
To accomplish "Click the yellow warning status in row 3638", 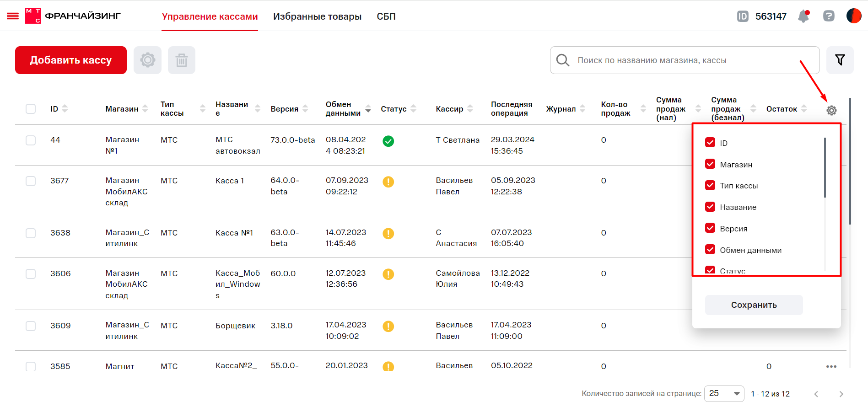I will [388, 234].
